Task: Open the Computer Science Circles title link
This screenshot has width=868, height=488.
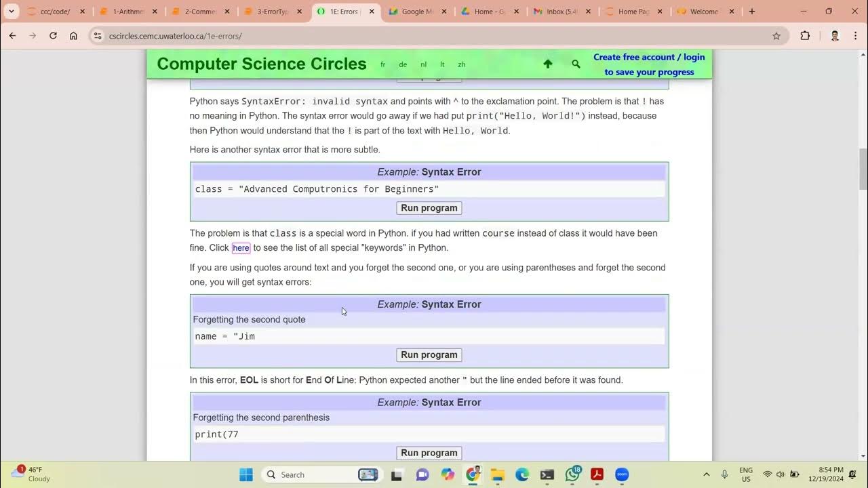Action: pyautogui.click(x=262, y=64)
